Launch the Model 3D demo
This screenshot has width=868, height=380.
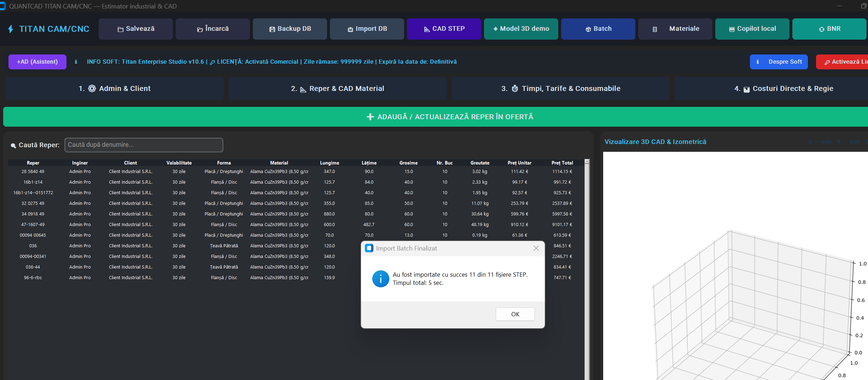click(x=521, y=29)
